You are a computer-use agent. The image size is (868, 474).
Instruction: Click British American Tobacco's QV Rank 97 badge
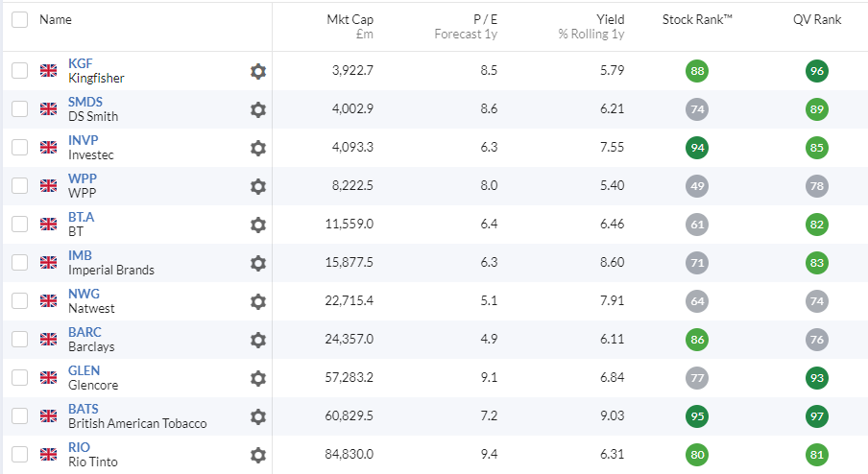[x=816, y=415]
